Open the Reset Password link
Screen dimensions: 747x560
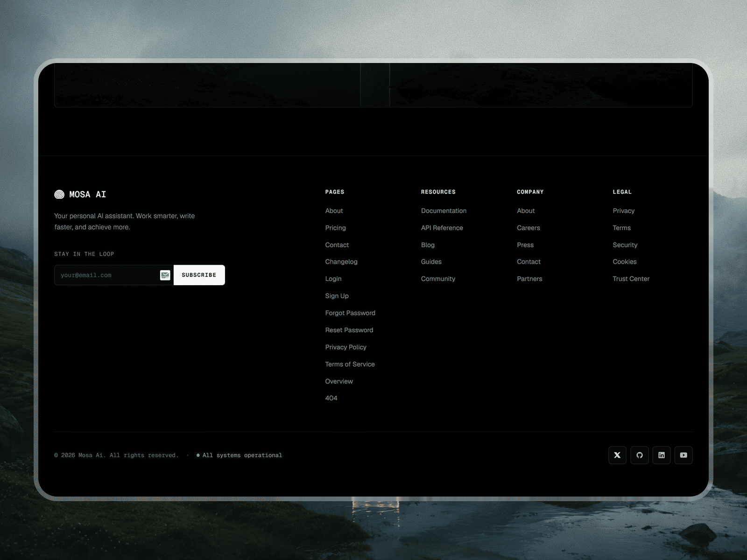(349, 330)
